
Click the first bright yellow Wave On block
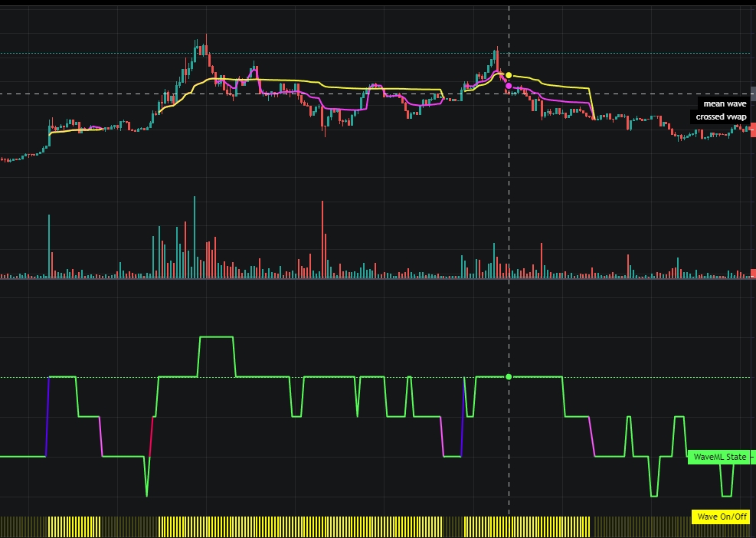click(74, 526)
